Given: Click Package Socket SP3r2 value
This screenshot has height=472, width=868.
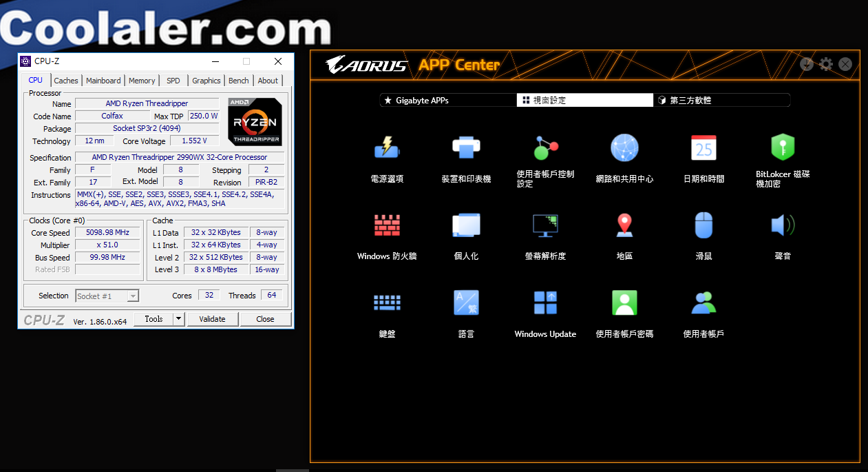Looking at the screenshot, I should 147,129.
